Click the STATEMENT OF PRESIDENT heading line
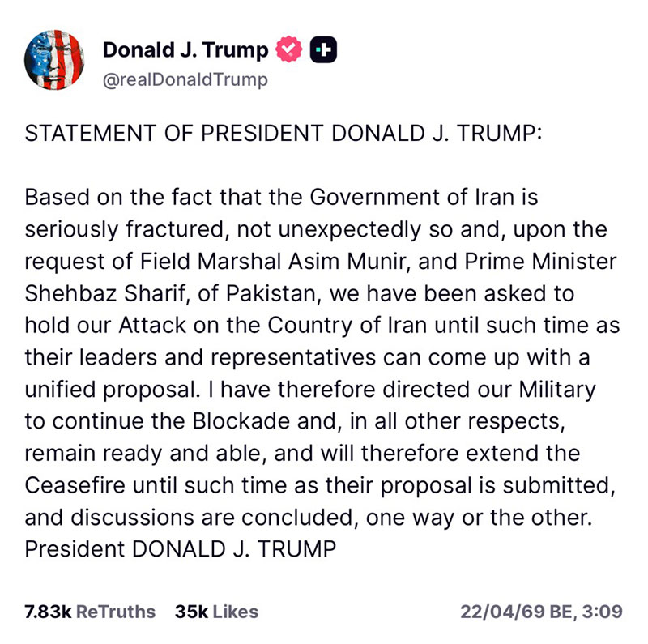648x644 pixels. point(282,134)
